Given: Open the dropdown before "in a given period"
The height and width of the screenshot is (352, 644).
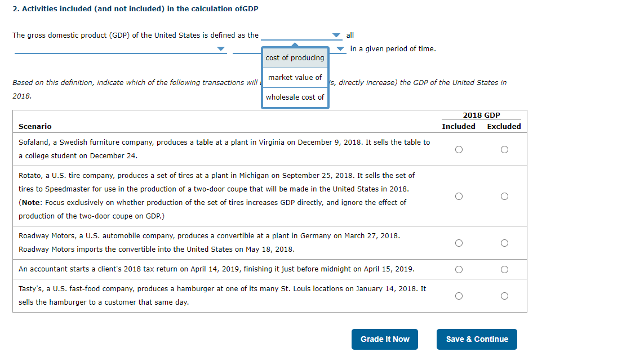Looking at the screenshot, I should [340, 49].
